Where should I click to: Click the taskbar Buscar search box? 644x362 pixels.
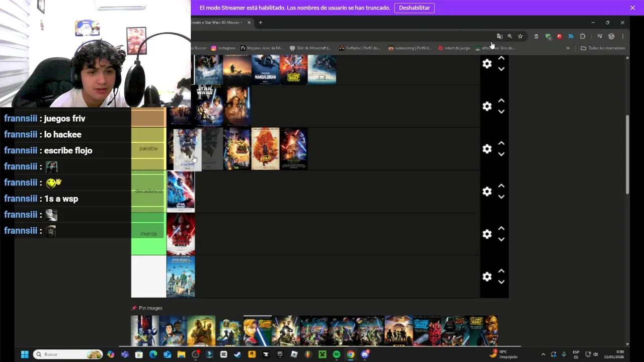tap(68, 354)
